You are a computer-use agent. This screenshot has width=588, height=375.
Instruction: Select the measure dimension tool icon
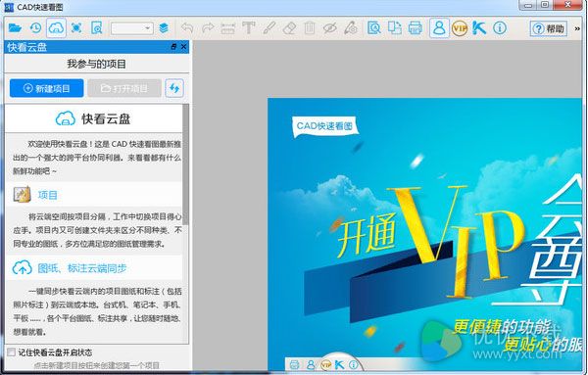click(227, 28)
